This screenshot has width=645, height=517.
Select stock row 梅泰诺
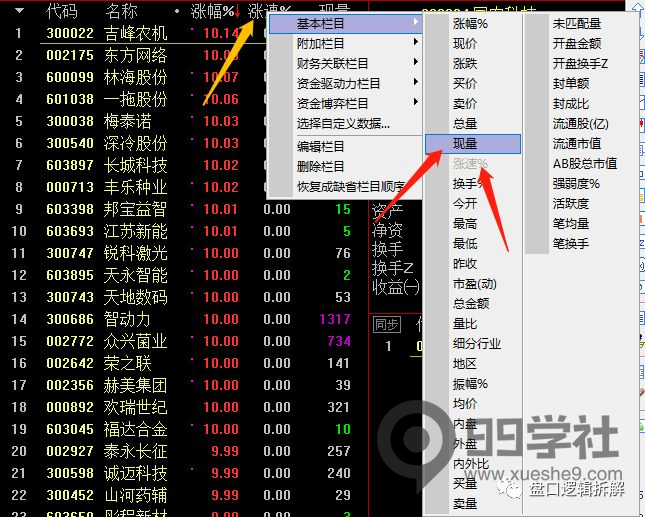click(x=128, y=121)
